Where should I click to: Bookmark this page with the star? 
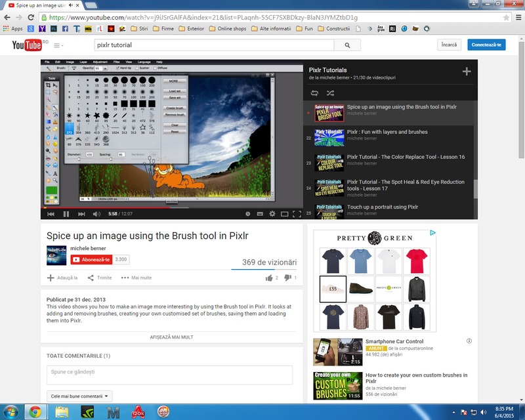click(x=506, y=18)
